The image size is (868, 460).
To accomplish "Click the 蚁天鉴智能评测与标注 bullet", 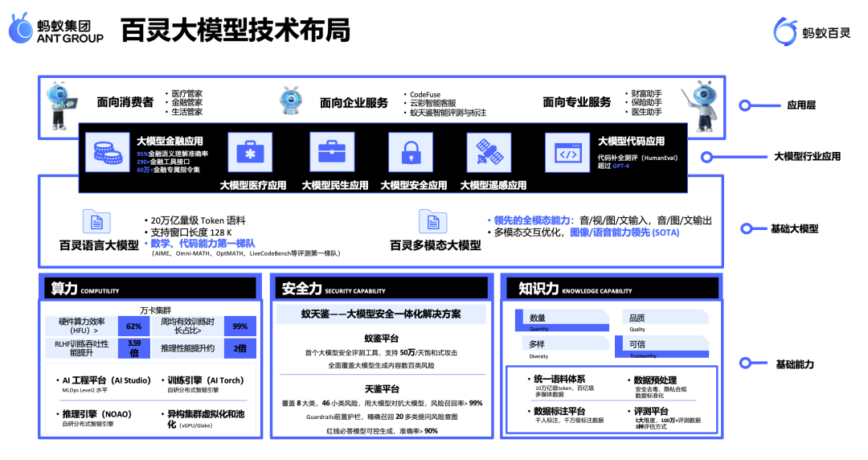I will pyautogui.click(x=445, y=113).
